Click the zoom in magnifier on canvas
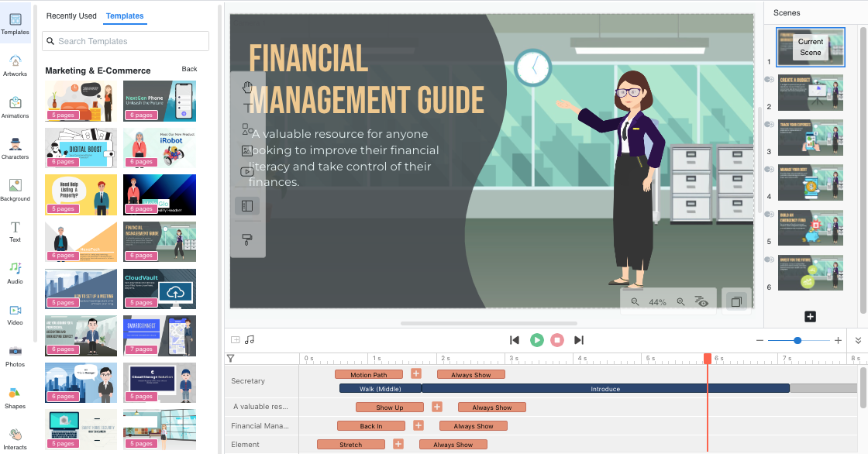Image resolution: width=868 pixels, height=454 pixels. pyautogui.click(x=680, y=302)
